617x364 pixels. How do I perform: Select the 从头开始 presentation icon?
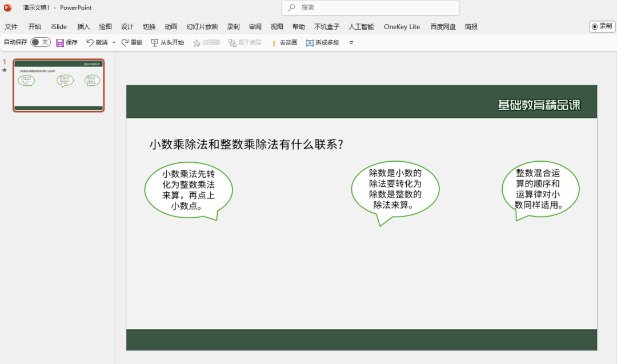(x=154, y=42)
